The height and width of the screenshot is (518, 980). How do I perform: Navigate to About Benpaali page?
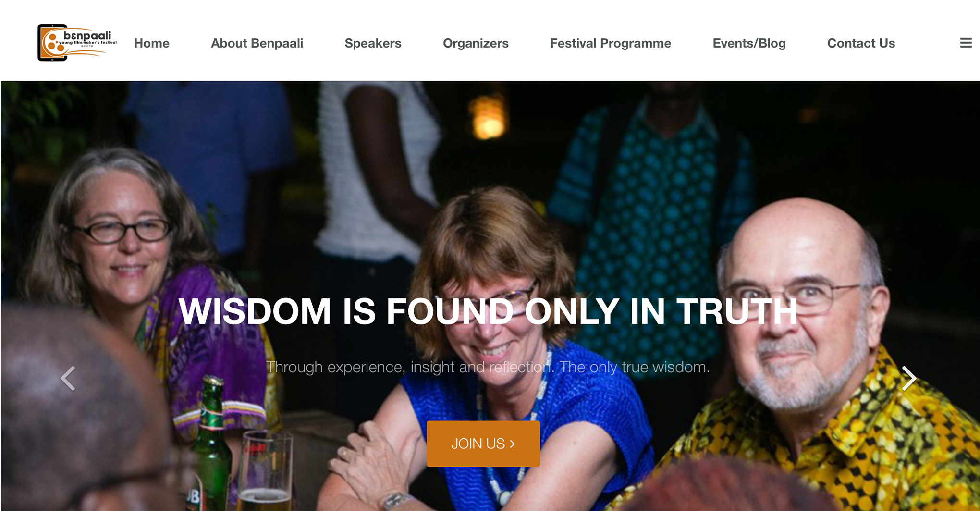tap(257, 43)
